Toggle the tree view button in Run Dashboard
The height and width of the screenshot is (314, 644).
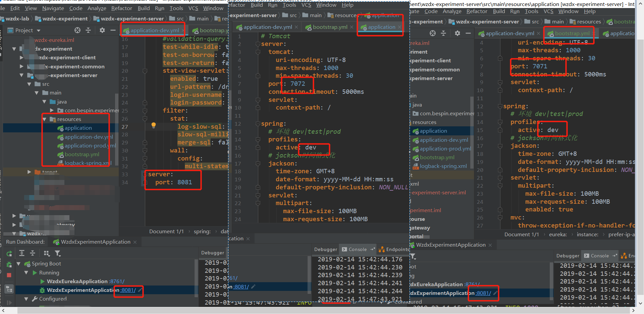click(9, 289)
